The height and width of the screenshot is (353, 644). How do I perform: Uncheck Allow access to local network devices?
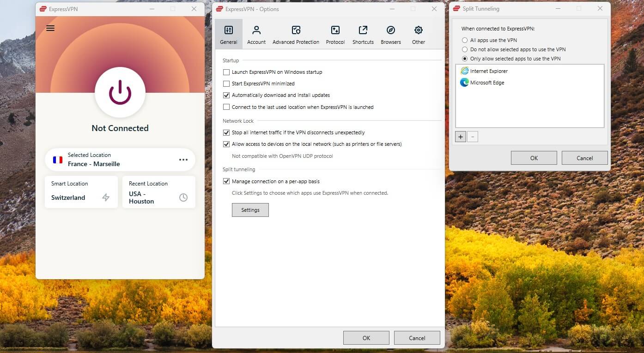(x=226, y=144)
